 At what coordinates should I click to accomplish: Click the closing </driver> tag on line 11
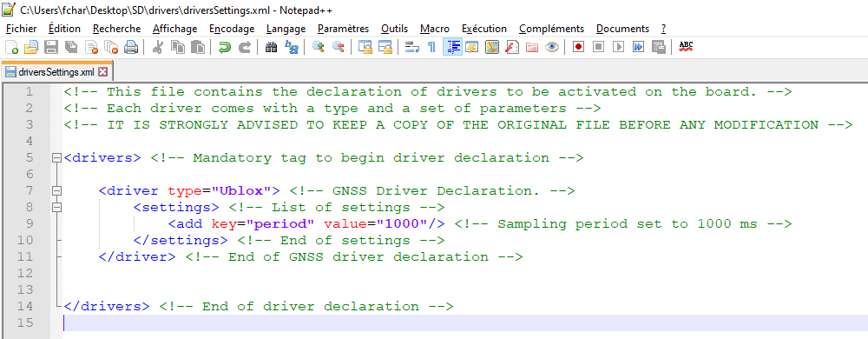coord(137,257)
